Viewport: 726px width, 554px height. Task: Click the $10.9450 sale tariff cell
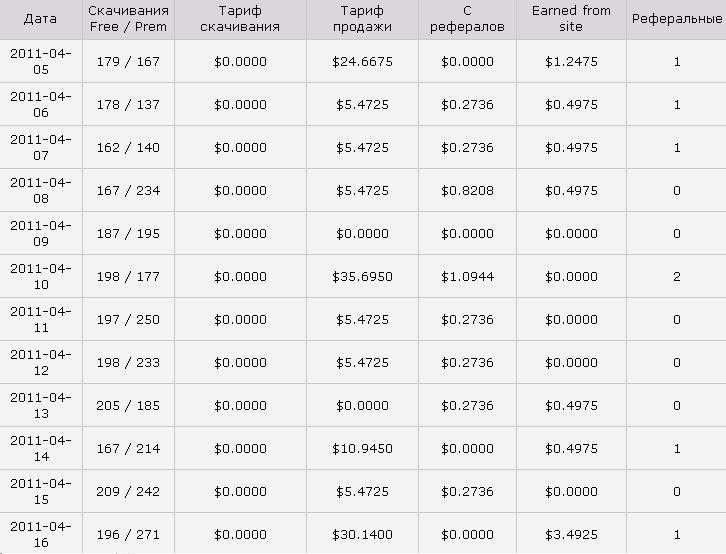(x=362, y=449)
